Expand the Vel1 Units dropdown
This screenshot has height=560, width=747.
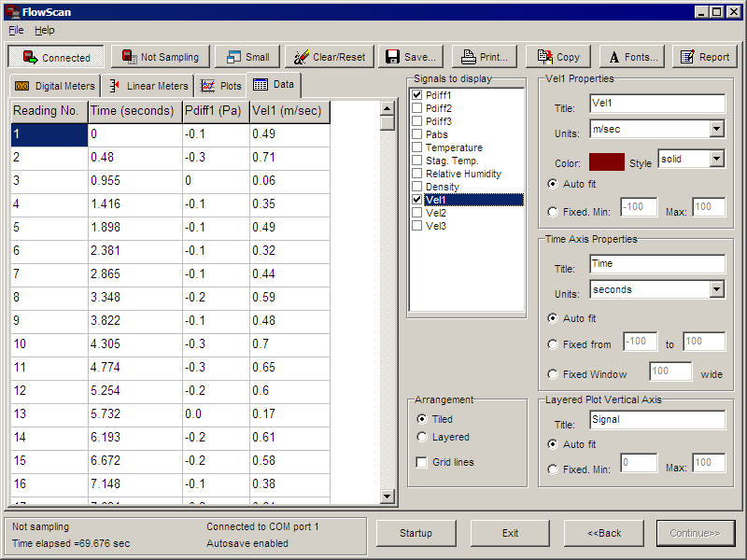[716, 129]
